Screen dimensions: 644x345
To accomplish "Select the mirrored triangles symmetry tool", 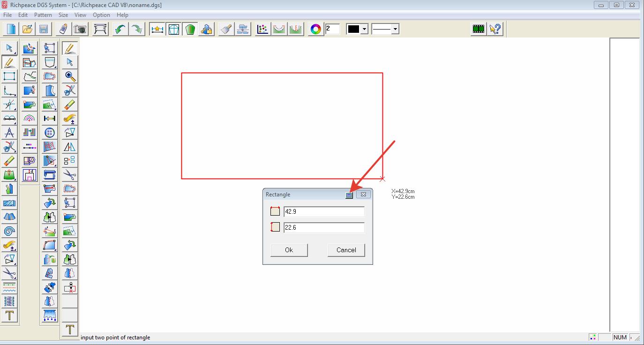I will click(x=70, y=146).
